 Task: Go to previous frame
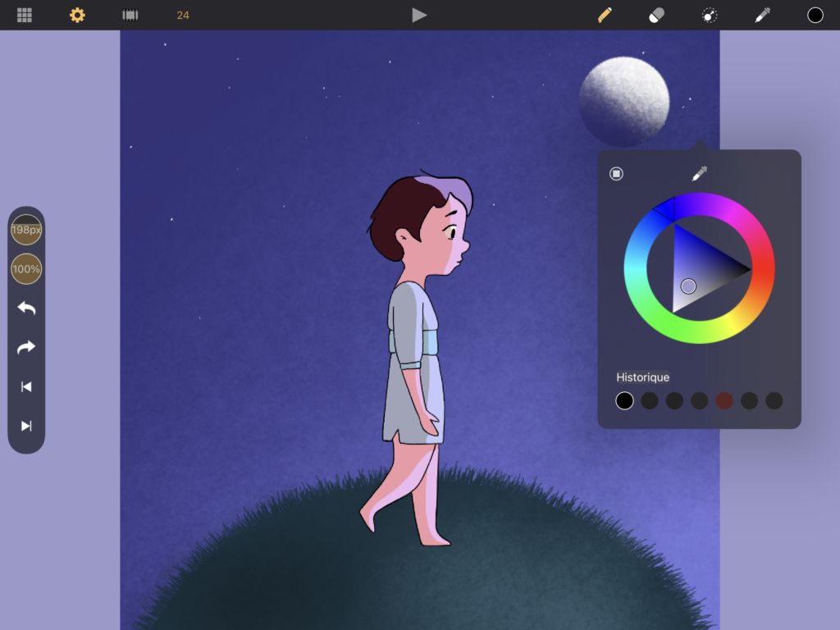[26, 387]
